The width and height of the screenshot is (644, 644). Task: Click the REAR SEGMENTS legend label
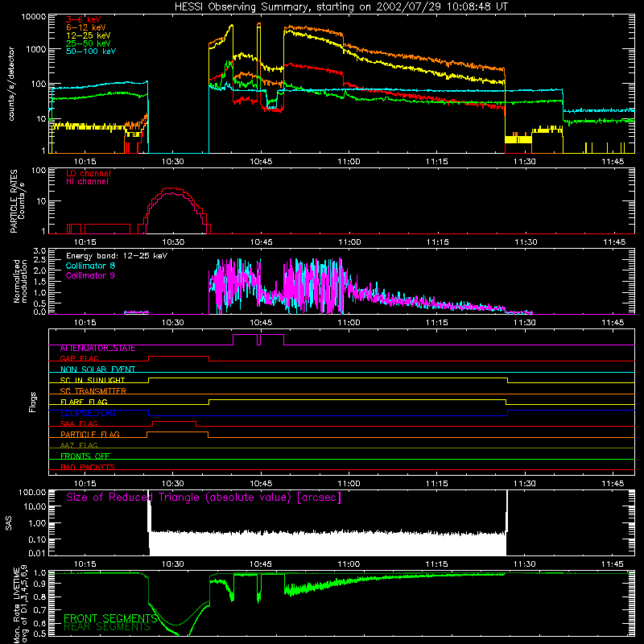pyautogui.click(x=107, y=627)
